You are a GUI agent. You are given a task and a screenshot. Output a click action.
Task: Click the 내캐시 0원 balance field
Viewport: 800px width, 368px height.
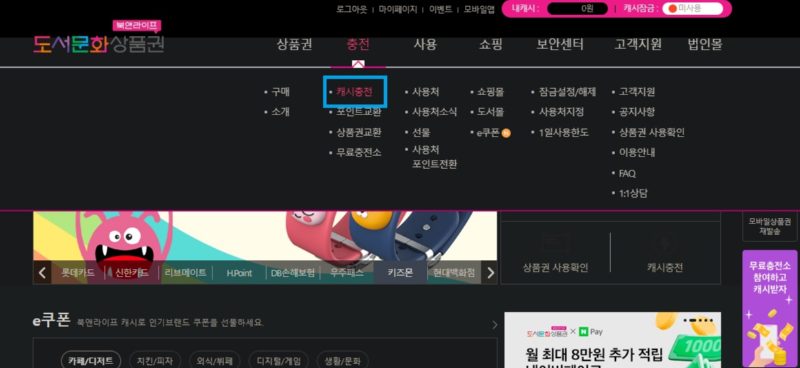578,9
